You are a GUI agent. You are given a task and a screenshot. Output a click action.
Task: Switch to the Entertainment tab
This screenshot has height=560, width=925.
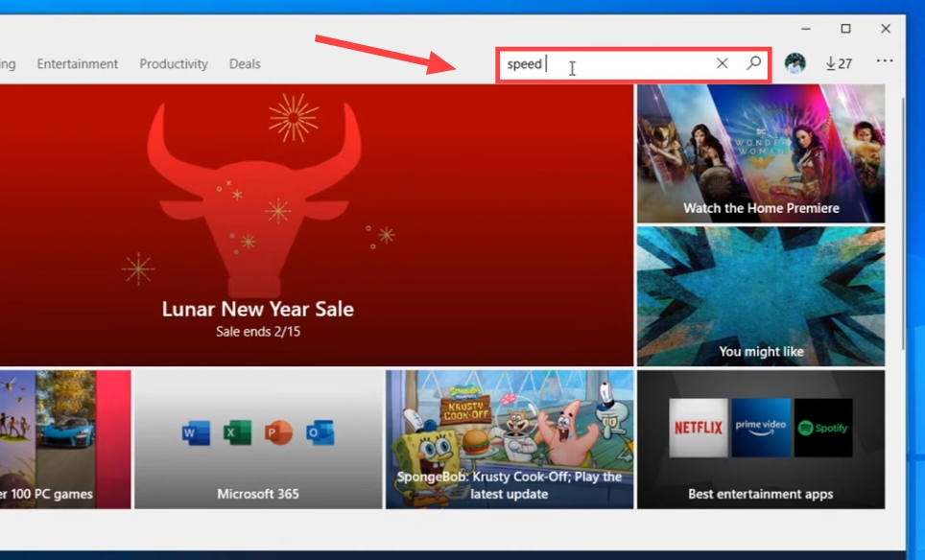click(78, 63)
